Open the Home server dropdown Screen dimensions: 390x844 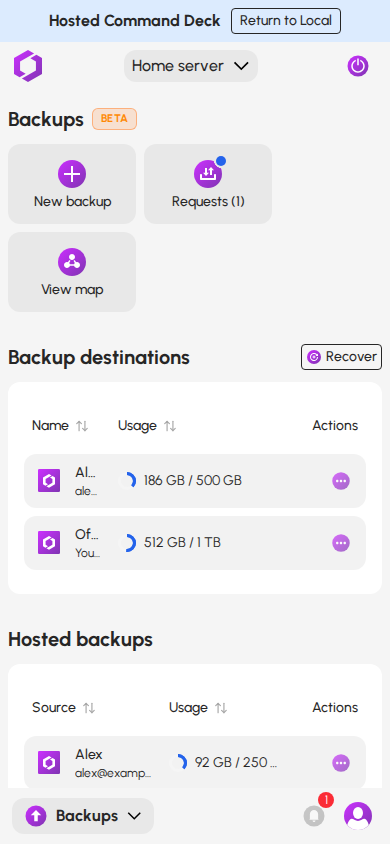click(191, 66)
